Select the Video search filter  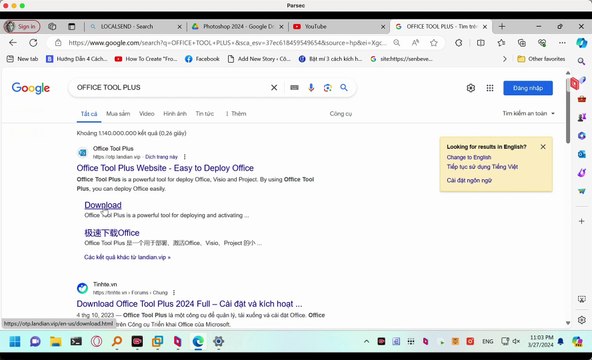tap(146, 114)
